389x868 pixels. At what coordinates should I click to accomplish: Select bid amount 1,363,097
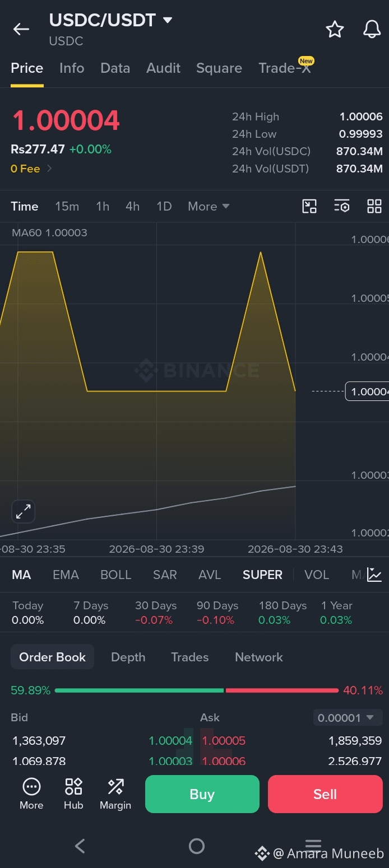coord(39,740)
